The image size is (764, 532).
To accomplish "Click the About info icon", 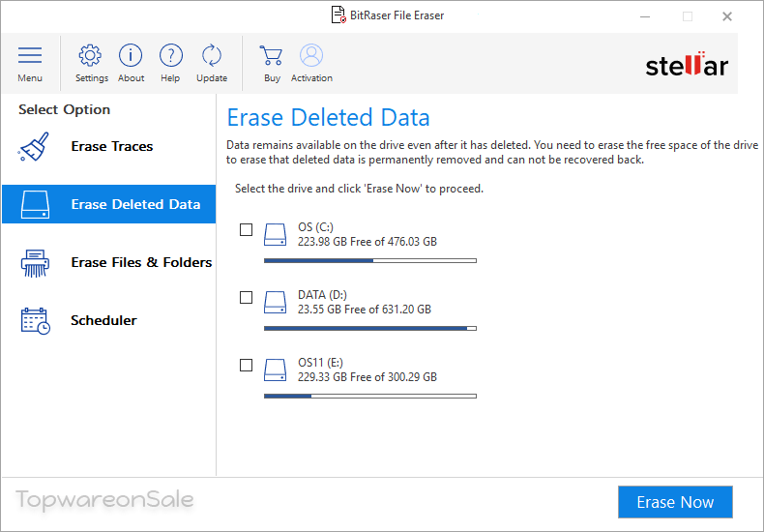I will [x=131, y=55].
